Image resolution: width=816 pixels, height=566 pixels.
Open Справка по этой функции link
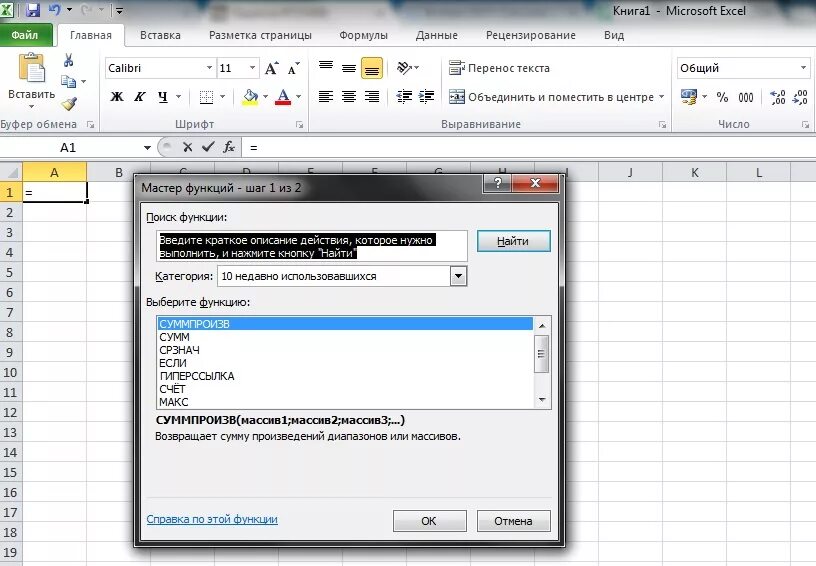[212, 519]
